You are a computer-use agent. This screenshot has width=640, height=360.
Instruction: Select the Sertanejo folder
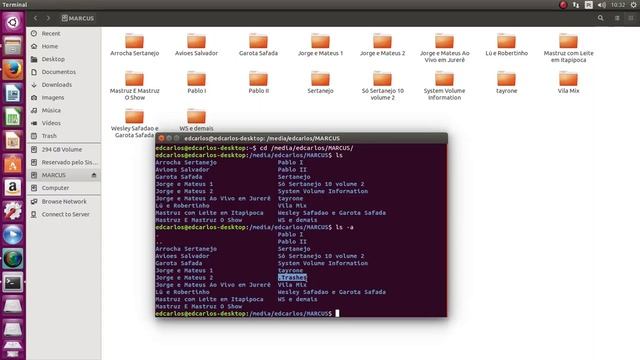(x=320, y=82)
